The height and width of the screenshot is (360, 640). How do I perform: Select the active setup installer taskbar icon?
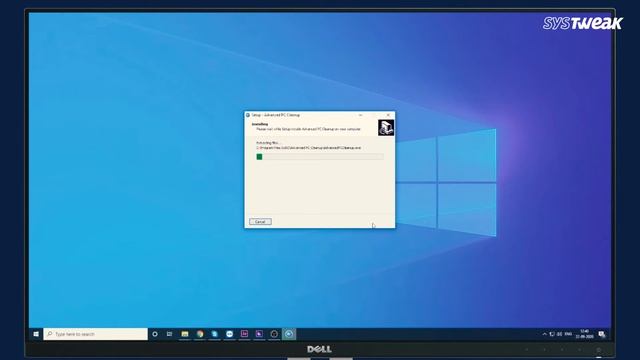click(289, 334)
